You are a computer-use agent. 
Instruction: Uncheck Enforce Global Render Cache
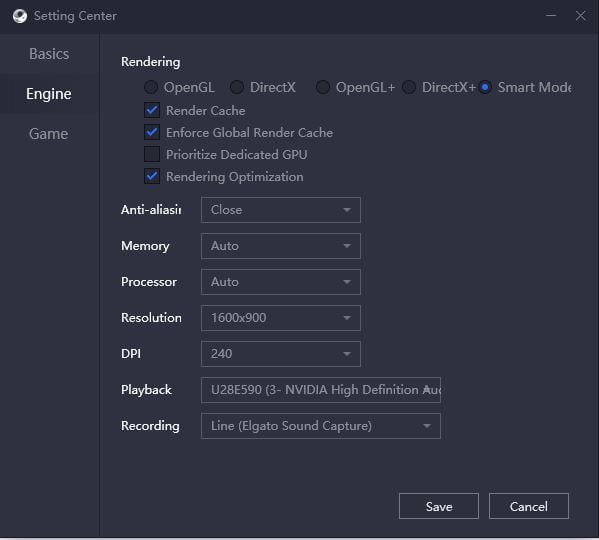152,133
